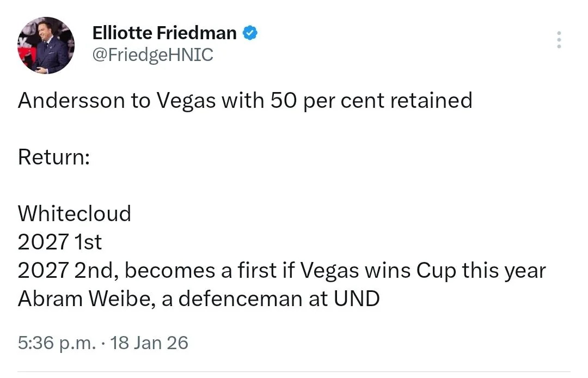Image resolution: width=588 pixels, height=378 pixels.
Task: Click the word "Andersson" in the tweet
Action: [71, 101]
